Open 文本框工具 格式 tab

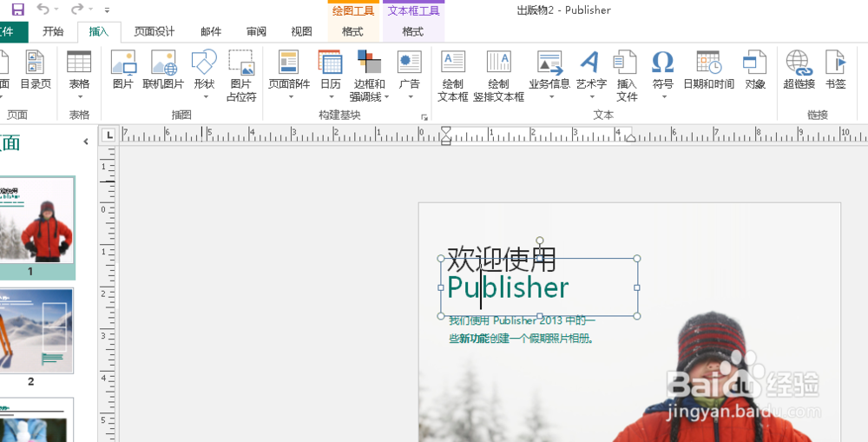pos(413,31)
